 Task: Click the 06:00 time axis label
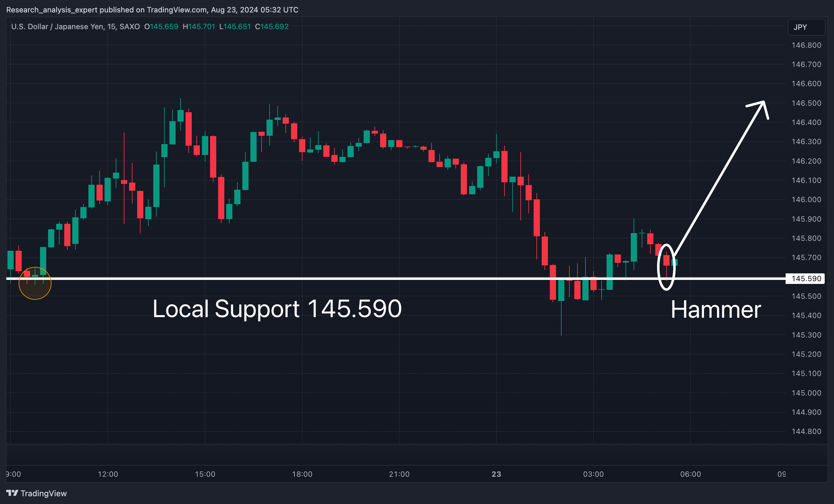(x=690, y=474)
